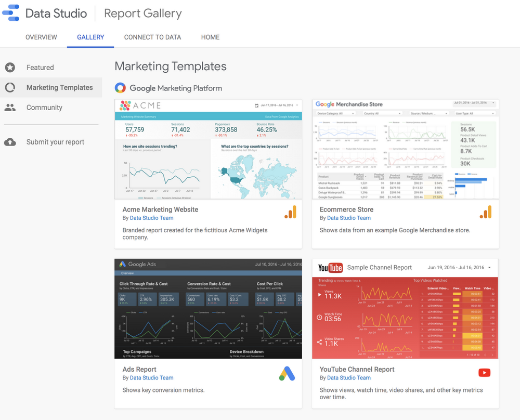This screenshot has width=520, height=420.
Task: Click the Report Gallery heading text
Action: click(143, 14)
